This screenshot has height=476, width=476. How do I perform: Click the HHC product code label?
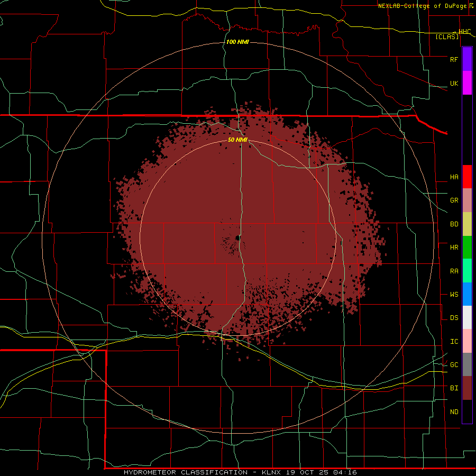(464, 32)
